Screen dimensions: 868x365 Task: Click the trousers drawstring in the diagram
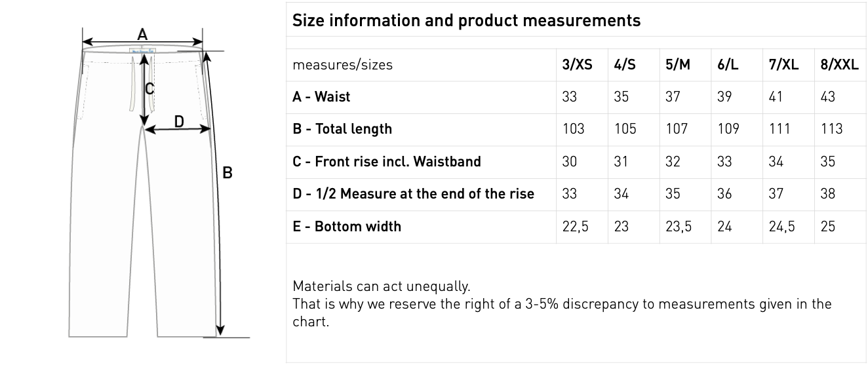tap(134, 85)
